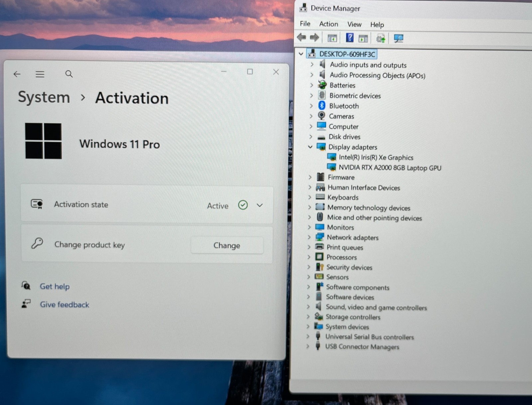Viewport: 532px width, 405px height.
Task: Close the Settings Activation window
Action: (276, 72)
